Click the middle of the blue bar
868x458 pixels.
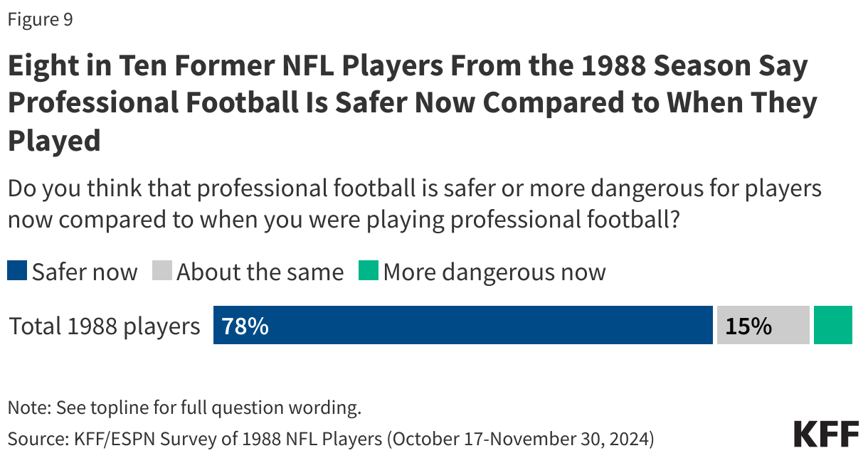[x=462, y=326]
